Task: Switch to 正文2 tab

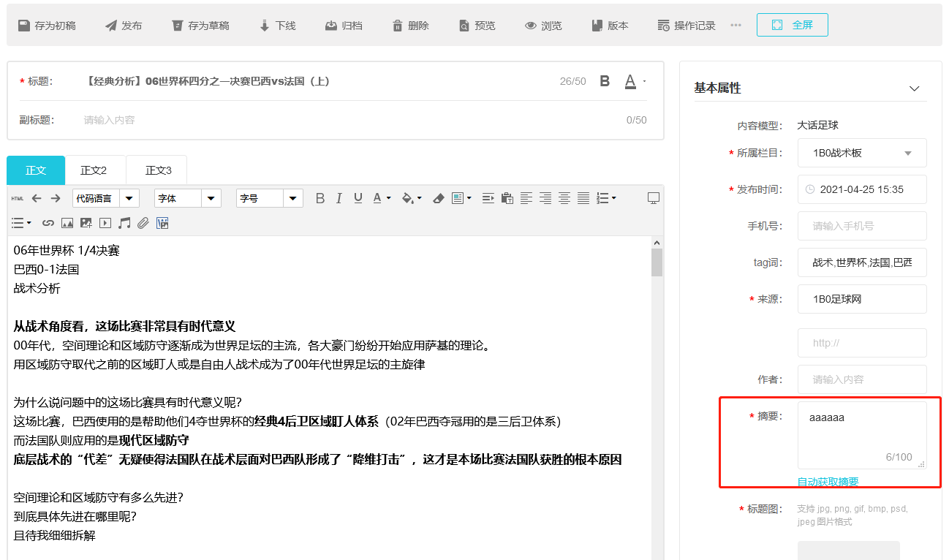Action: click(94, 170)
